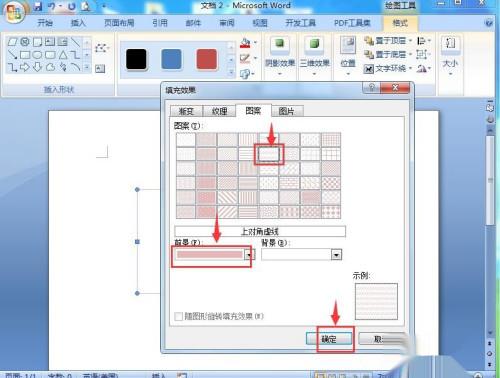500x378 pixels.
Task: Click the edit shape points icon
Action: (101, 48)
